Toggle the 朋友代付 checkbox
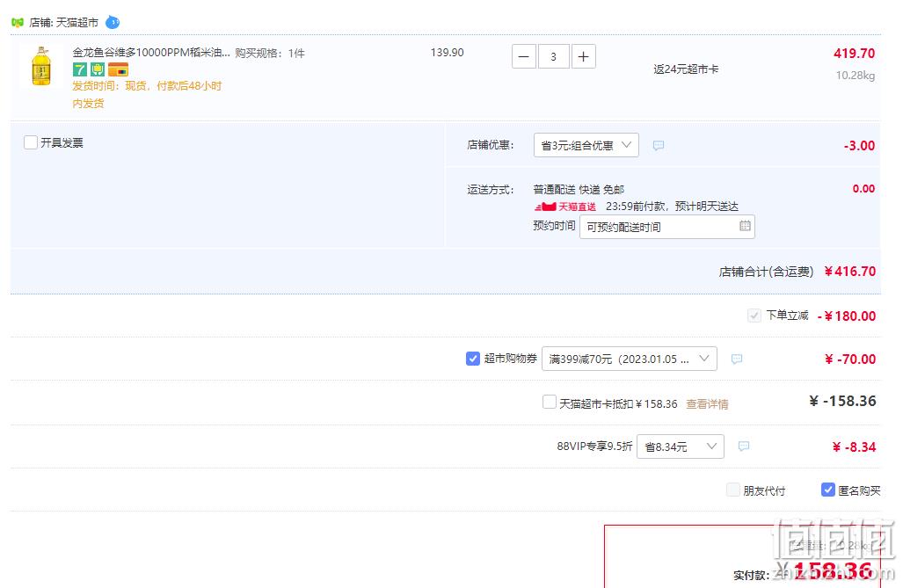Screen dimensions: 903x588 pos(733,490)
